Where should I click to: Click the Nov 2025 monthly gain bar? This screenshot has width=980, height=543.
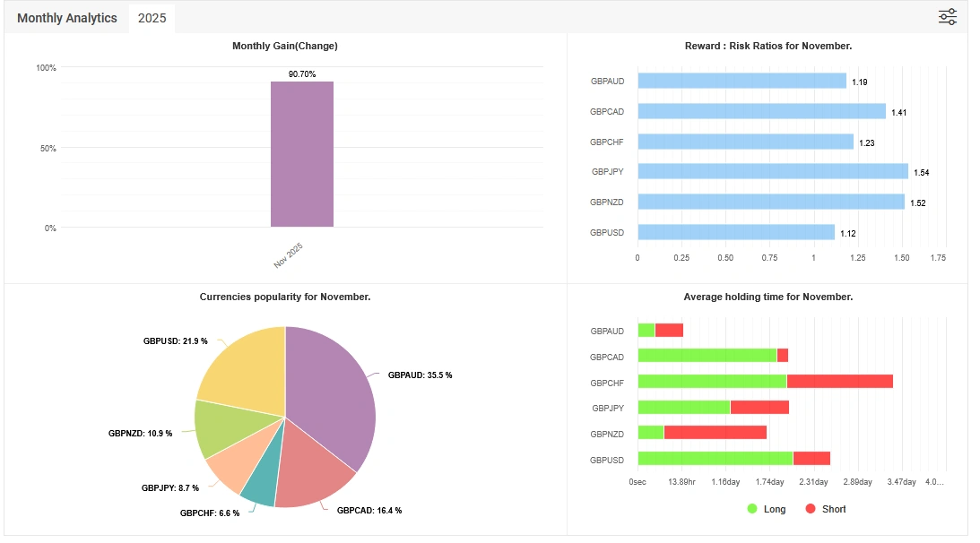click(x=302, y=154)
